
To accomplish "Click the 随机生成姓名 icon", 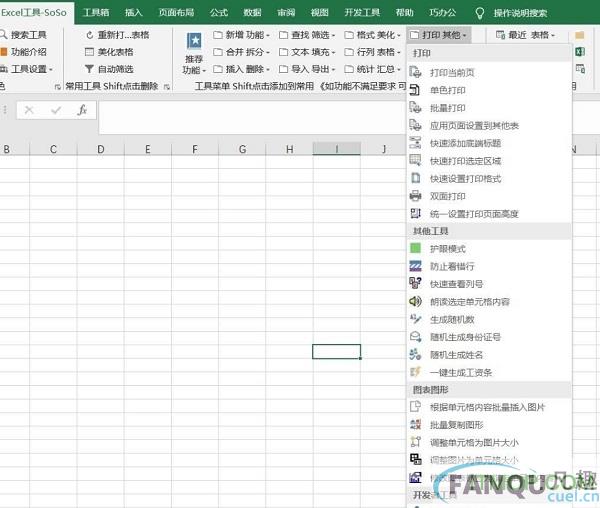I will click(x=415, y=354).
